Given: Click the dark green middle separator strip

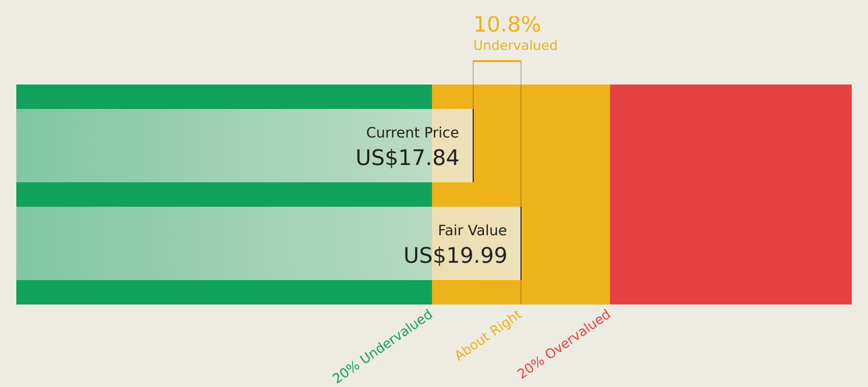Looking at the screenshot, I should 224,195.
